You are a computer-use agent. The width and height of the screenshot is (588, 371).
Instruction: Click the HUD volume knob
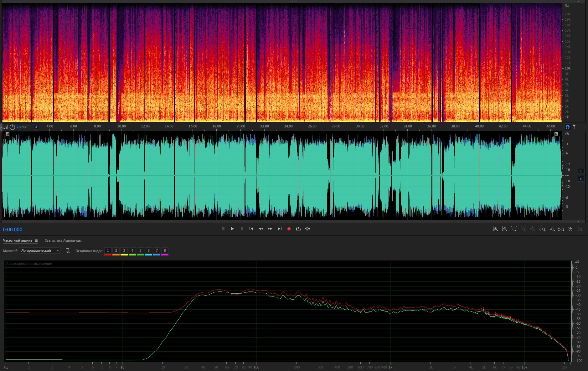click(x=12, y=127)
